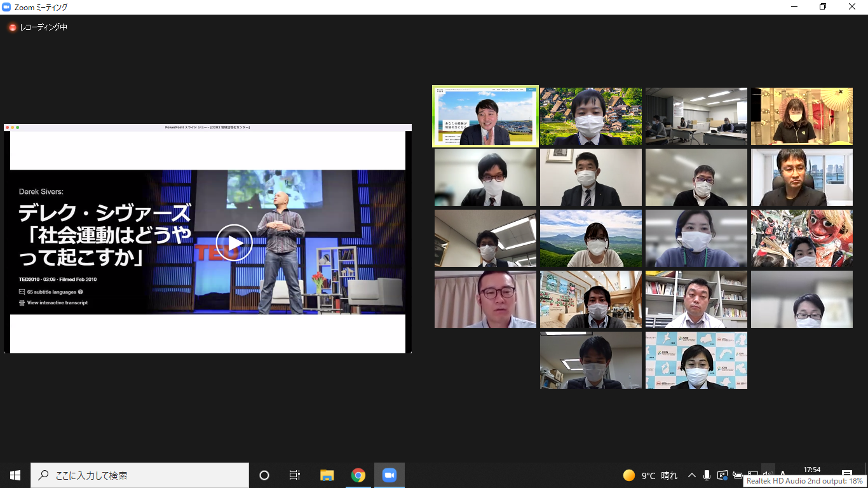Click the Zoom taskbar icon
The image size is (868, 488).
coord(389,475)
